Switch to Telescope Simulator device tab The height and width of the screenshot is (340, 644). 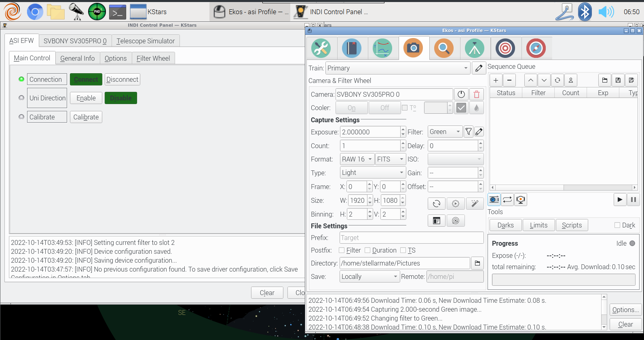pyautogui.click(x=146, y=41)
